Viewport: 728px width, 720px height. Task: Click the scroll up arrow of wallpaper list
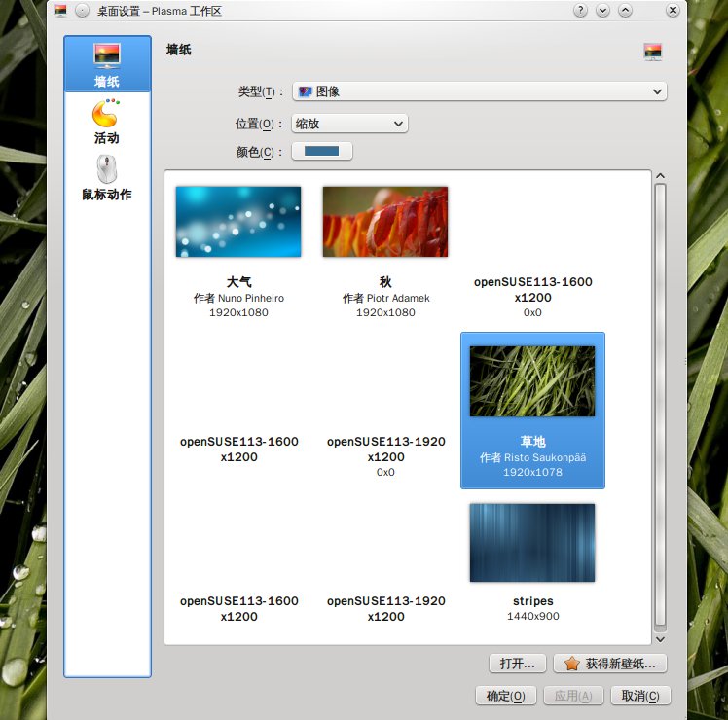[x=660, y=176]
